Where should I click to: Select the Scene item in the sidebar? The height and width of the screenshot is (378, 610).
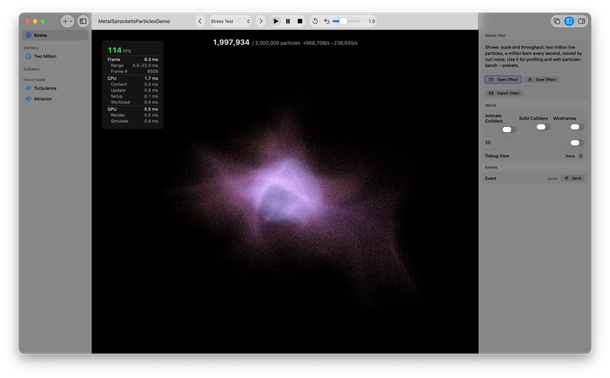tap(55, 35)
